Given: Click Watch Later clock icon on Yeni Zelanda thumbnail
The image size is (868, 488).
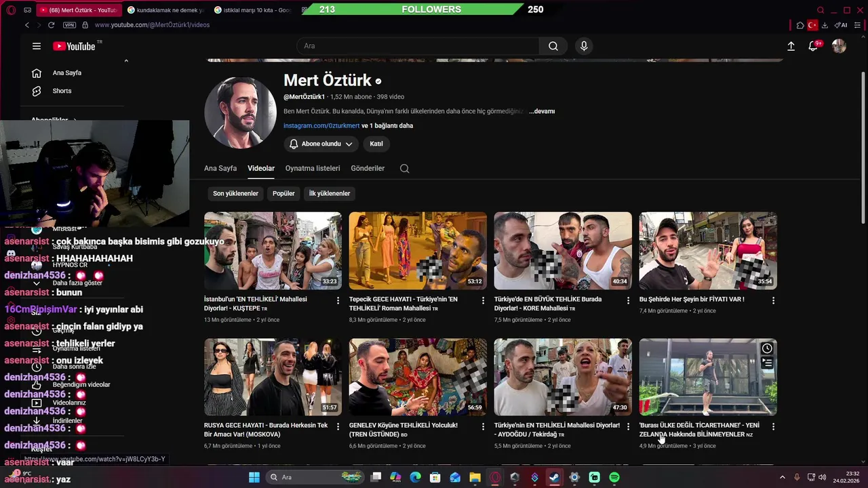Looking at the screenshot, I should pos(767,348).
